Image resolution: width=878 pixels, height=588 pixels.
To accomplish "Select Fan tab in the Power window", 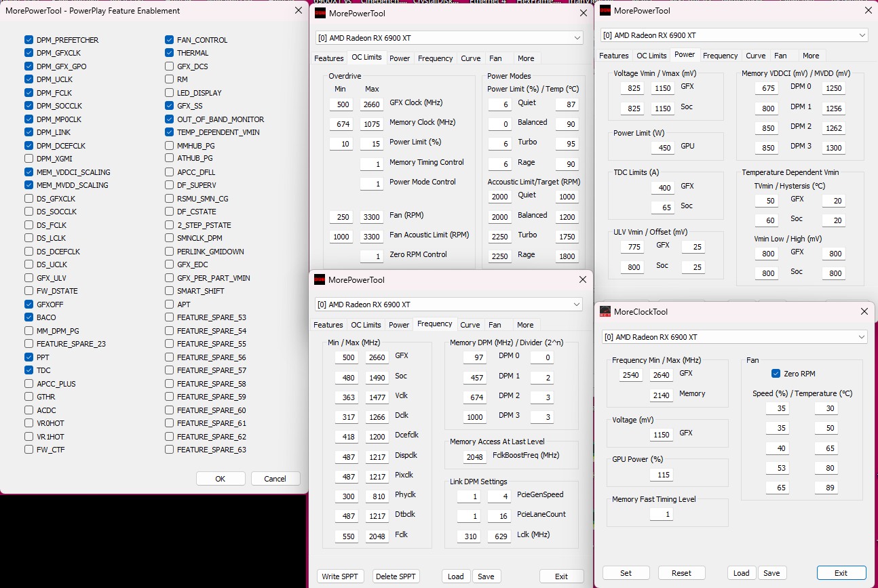I will point(781,56).
